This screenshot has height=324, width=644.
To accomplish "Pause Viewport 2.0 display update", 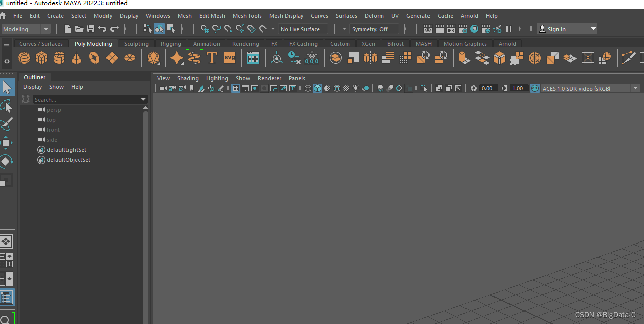I will coord(509,29).
